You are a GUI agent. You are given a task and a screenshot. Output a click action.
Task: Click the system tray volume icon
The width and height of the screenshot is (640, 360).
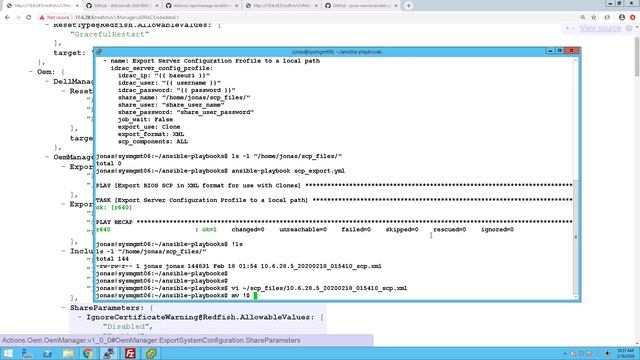point(608,354)
